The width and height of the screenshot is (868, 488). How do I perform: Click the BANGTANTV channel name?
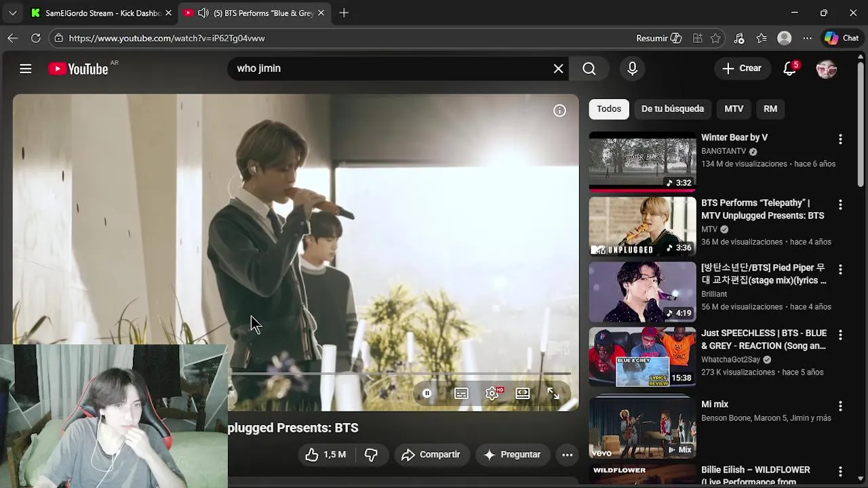click(x=724, y=151)
